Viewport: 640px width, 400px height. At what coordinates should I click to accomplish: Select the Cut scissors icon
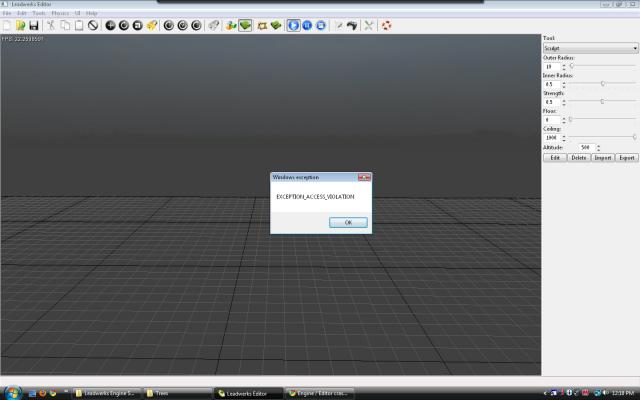click(51, 25)
